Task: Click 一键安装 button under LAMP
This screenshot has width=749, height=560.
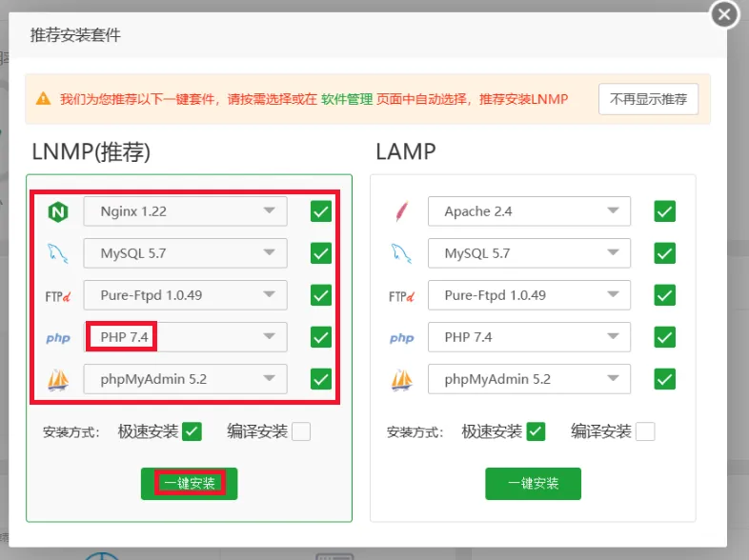Action: [x=533, y=484]
